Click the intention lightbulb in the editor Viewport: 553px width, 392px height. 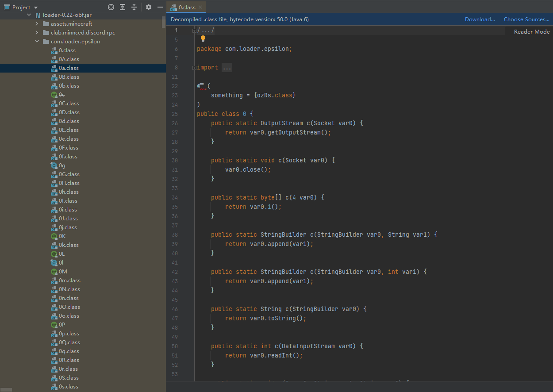pyautogui.click(x=203, y=38)
